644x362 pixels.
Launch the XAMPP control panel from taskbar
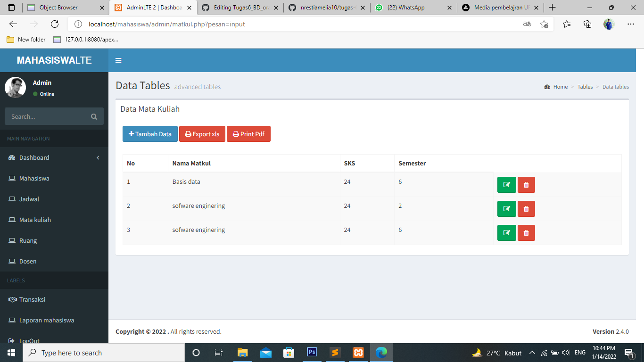click(x=358, y=352)
